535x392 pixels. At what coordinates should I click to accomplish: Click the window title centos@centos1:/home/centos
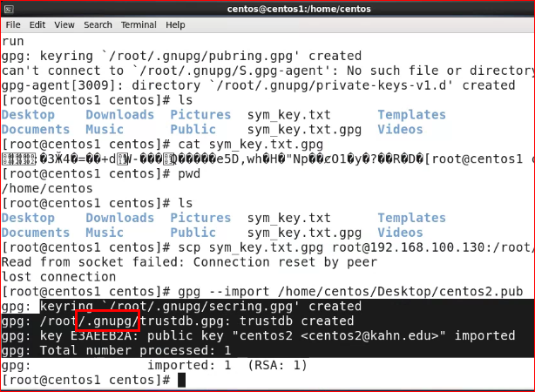click(x=299, y=9)
